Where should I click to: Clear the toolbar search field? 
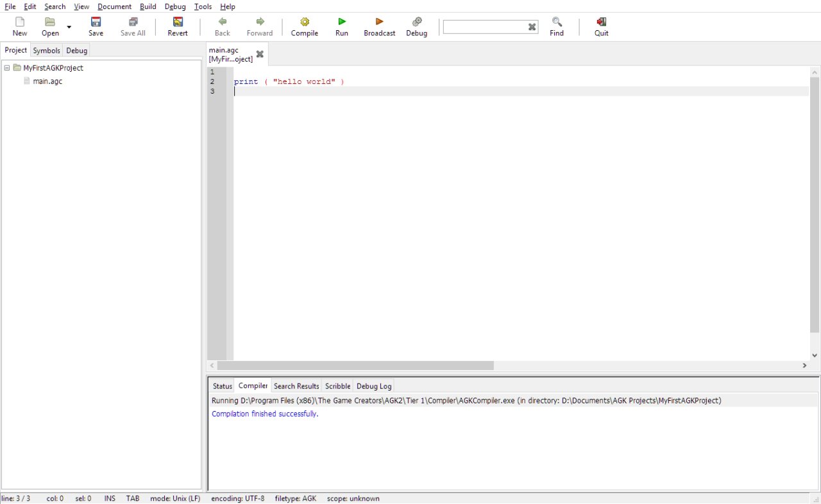pyautogui.click(x=532, y=27)
